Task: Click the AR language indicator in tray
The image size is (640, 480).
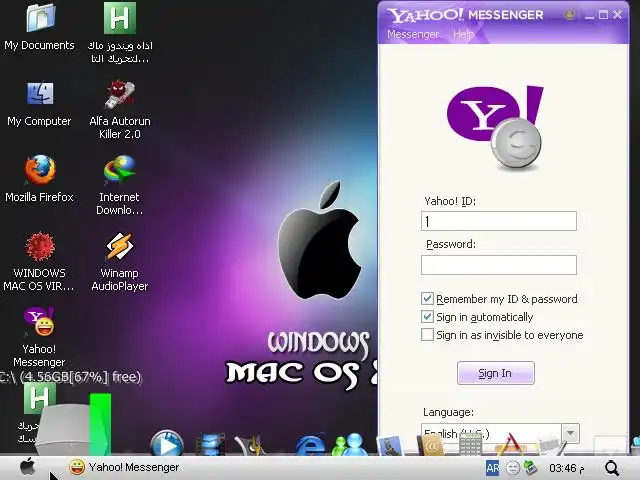Action: click(492, 468)
